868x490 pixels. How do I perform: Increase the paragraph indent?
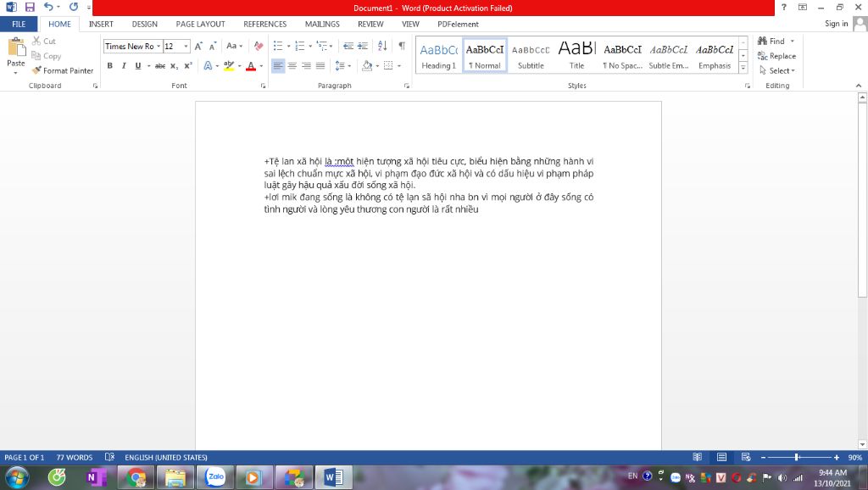click(363, 46)
